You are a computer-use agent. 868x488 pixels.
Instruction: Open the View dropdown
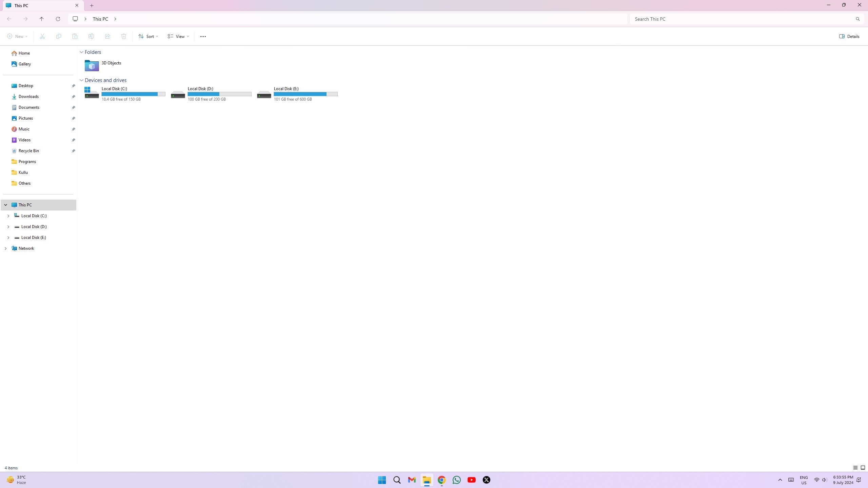(x=178, y=37)
